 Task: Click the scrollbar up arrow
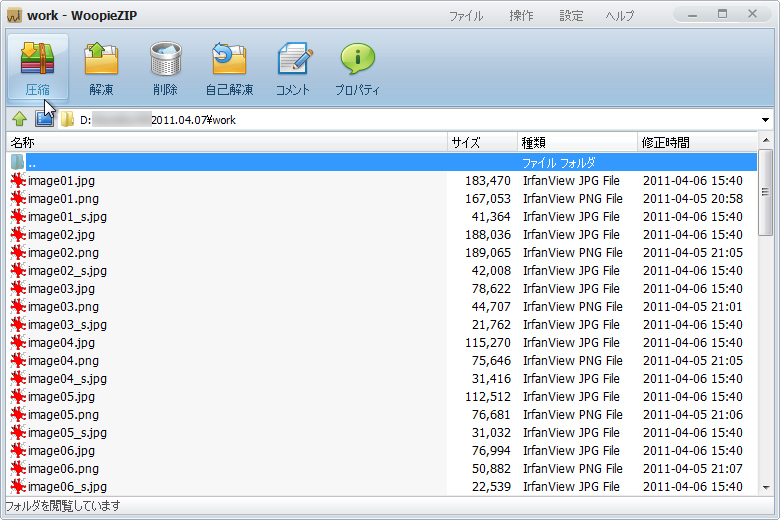pyautogui.click(x=766, y=141)
